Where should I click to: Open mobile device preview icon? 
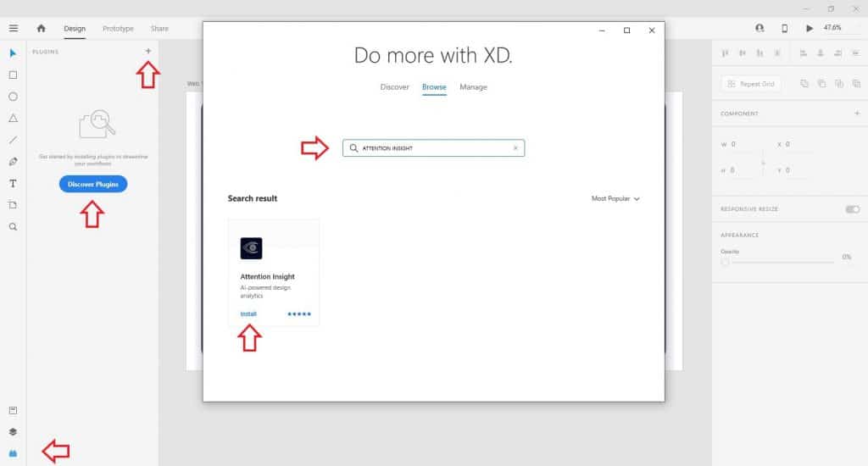pos(784,28)
